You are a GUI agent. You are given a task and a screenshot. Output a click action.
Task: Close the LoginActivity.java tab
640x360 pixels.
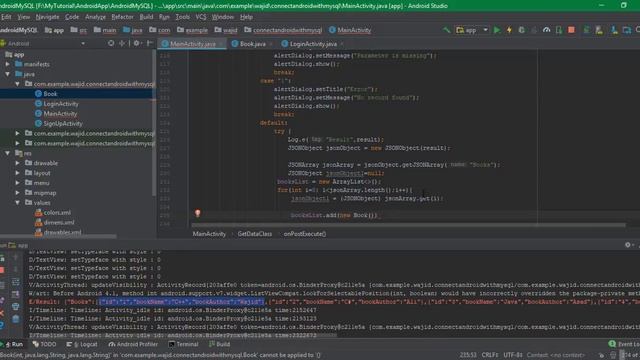click(x=342, y=44)
